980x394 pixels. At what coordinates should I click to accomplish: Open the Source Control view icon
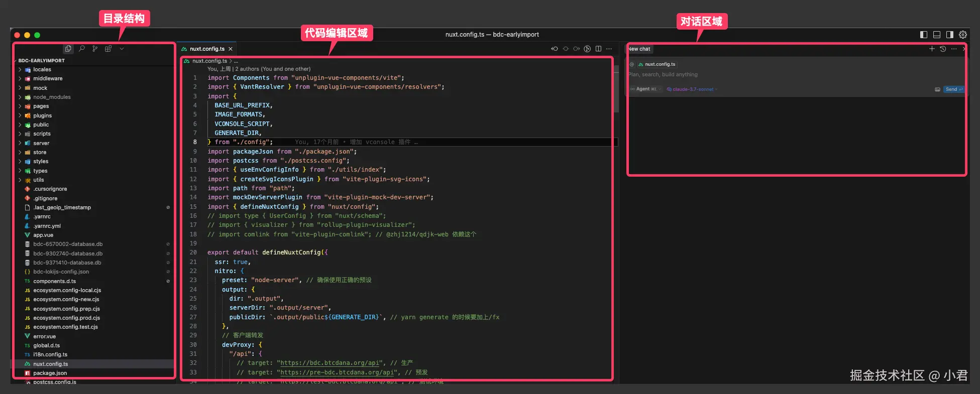coord(95,49)
